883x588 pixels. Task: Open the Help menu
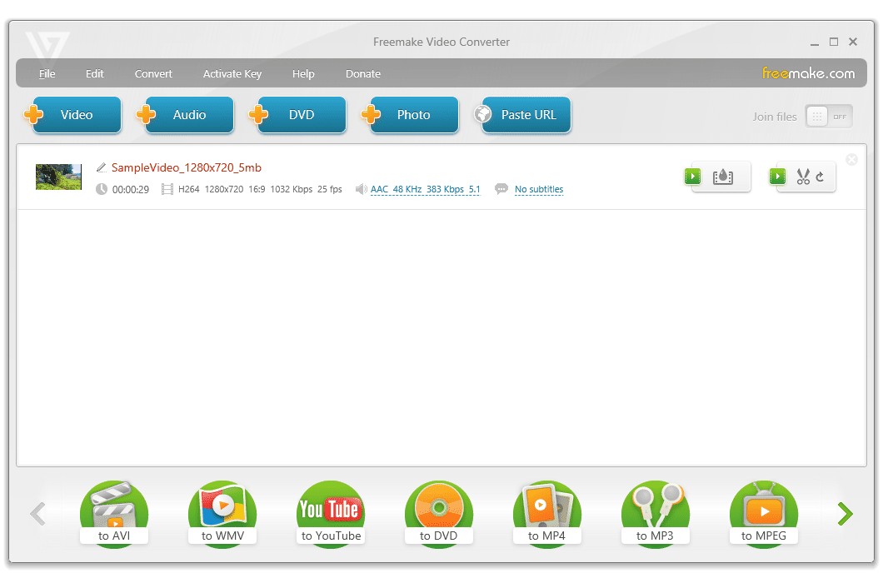[303, 73]
